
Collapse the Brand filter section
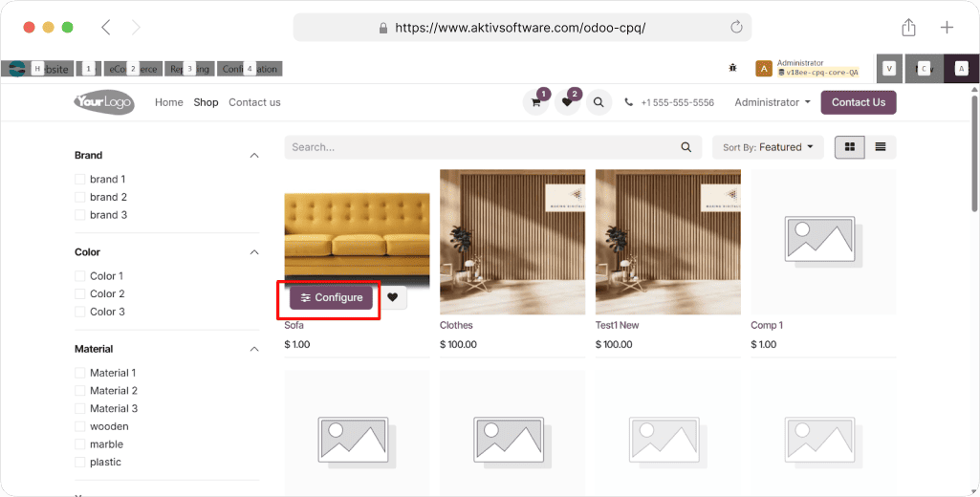click(253, 155)
